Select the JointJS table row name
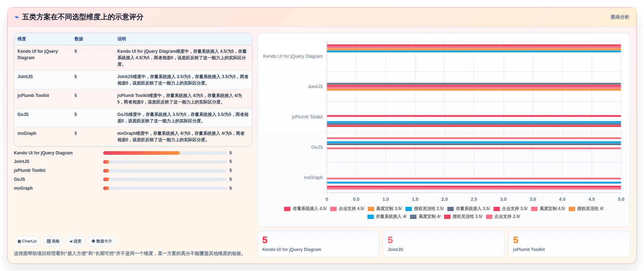Viewport: 644px width, 271px height. tap(25, 77)
